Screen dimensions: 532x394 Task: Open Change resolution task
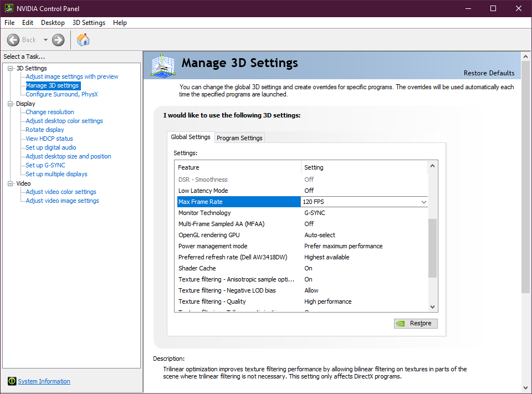[x=50, y=112]
